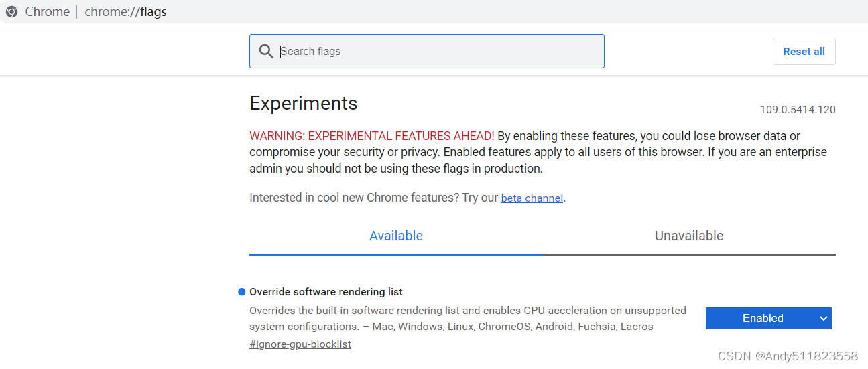The width and height of the screenshot is (868, 369).
Task: Click the Experiments page heading
Action: (303, 103)
